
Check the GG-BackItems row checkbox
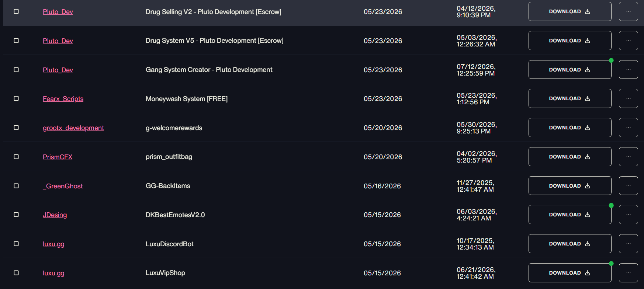pyautogui.click(x=16, y=186)
